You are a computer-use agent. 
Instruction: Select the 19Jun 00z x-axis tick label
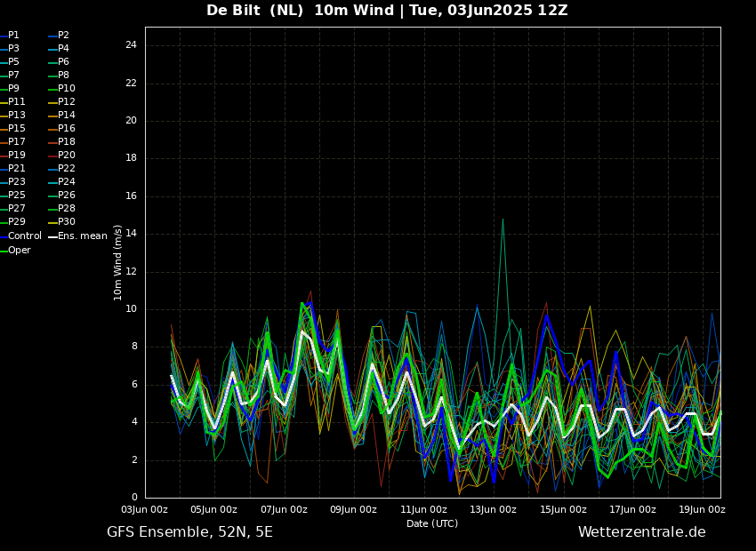coord(702,510)
